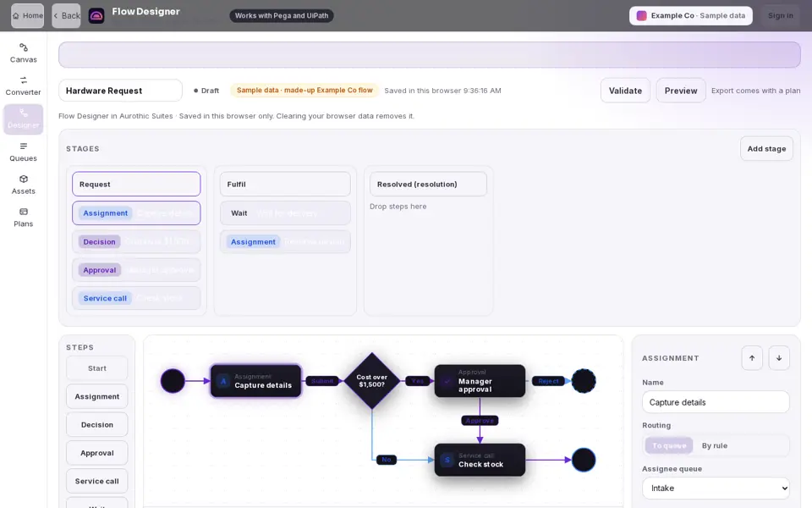Select the Service call step in Request stage
Image resolution: width=812 pixels, height=508 pixels.
(136, 298)
